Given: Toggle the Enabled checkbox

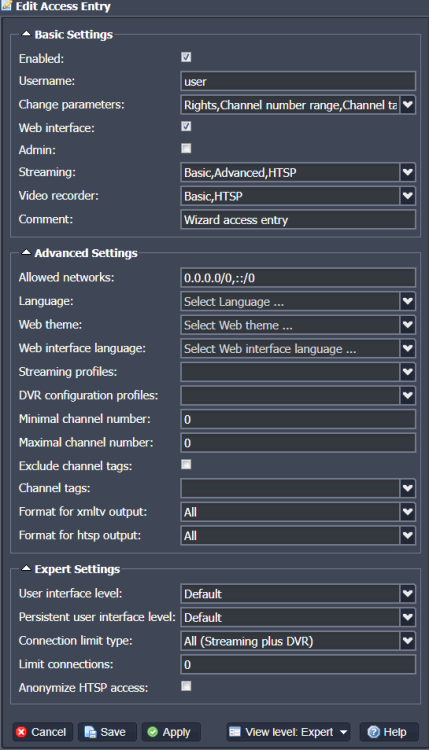Looking at the screenshot, I should (186, 57).
